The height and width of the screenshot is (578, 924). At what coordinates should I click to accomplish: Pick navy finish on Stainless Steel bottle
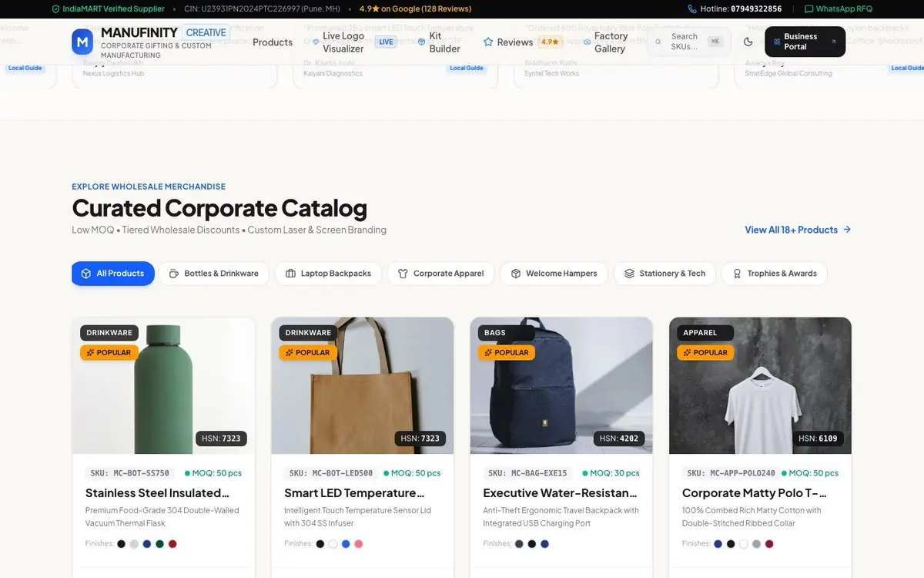point(147,544)
